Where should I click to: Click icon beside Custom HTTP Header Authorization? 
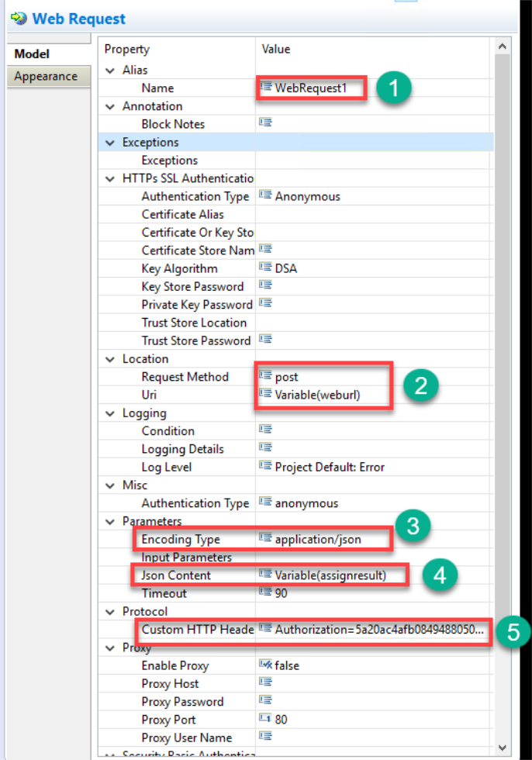[x=266, y=629]
